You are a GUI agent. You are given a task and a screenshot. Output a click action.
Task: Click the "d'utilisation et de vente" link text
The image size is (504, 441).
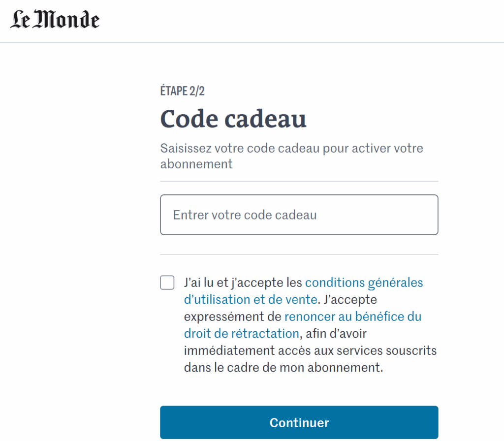251,300
